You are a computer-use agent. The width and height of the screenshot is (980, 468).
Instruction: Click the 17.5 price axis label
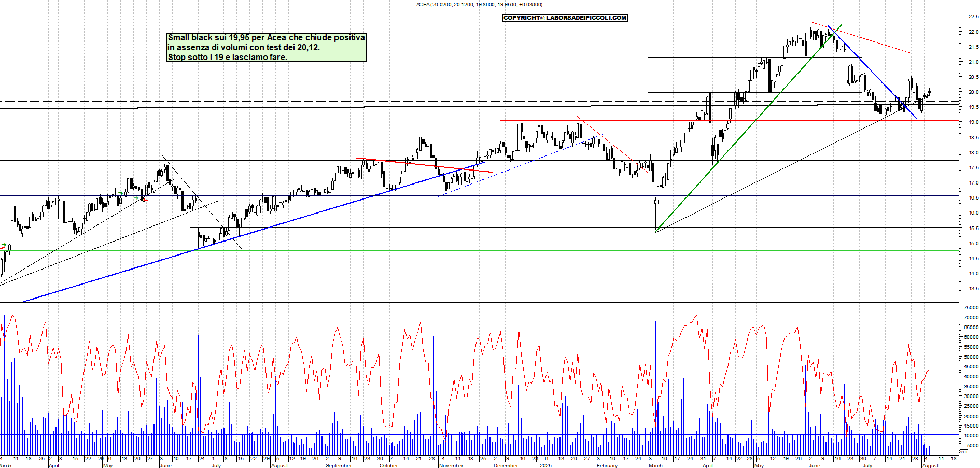[973, 168]
